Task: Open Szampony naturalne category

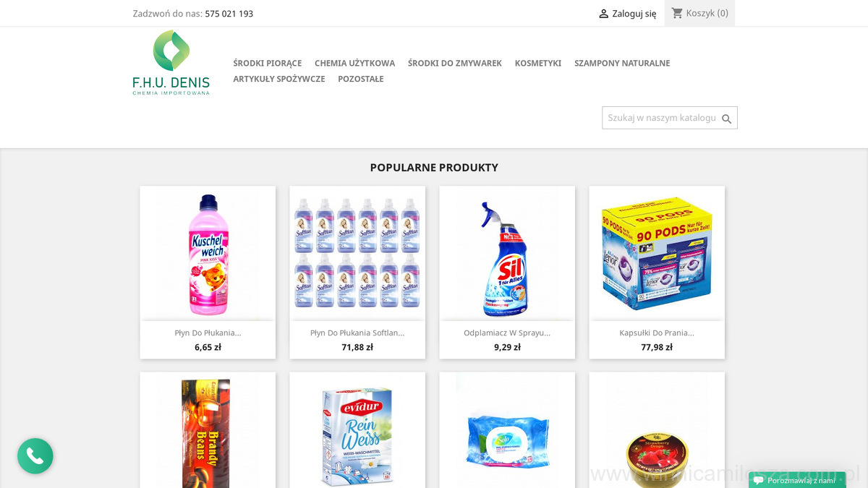Action: tap(622, 64)
